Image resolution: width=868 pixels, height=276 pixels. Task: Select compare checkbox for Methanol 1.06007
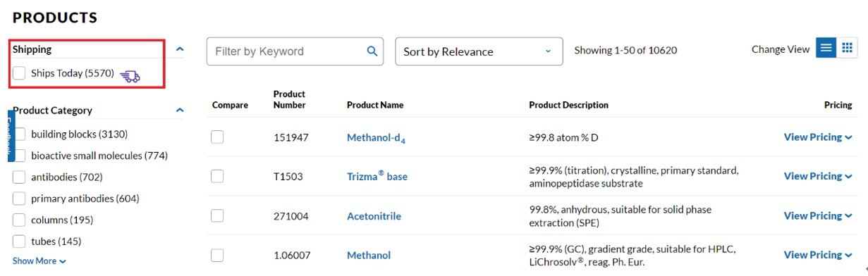[217, 255]
